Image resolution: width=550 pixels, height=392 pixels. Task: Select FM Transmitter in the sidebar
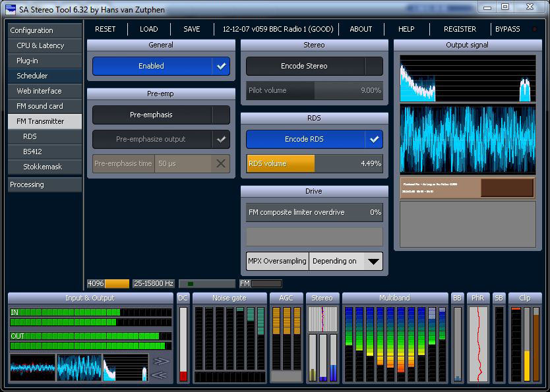point(45,121)
